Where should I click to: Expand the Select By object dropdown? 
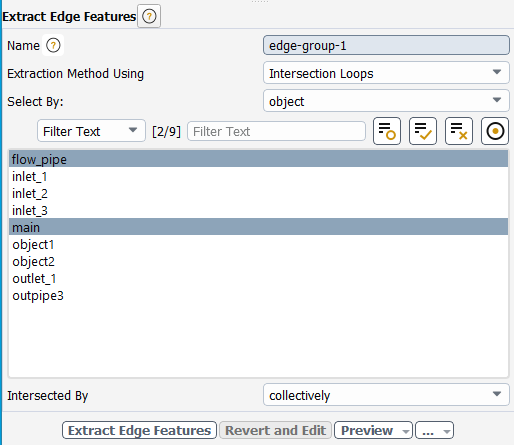386,101
